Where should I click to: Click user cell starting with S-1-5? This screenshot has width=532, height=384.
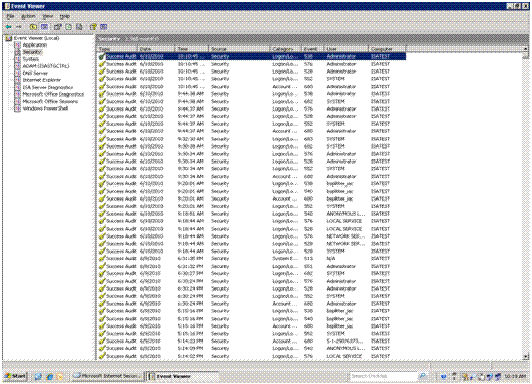(344, 341)
